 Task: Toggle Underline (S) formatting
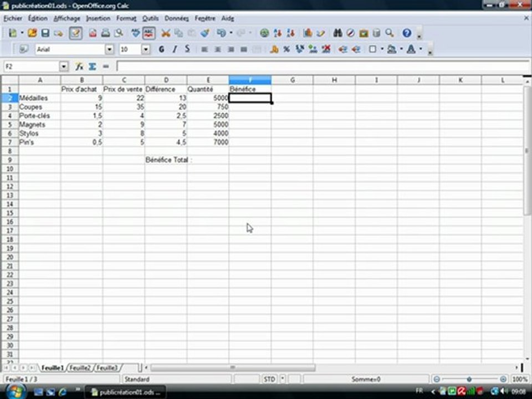pos(187,49)
